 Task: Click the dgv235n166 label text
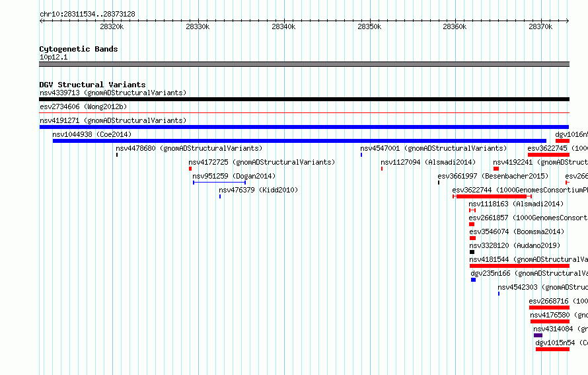(529, 273)
